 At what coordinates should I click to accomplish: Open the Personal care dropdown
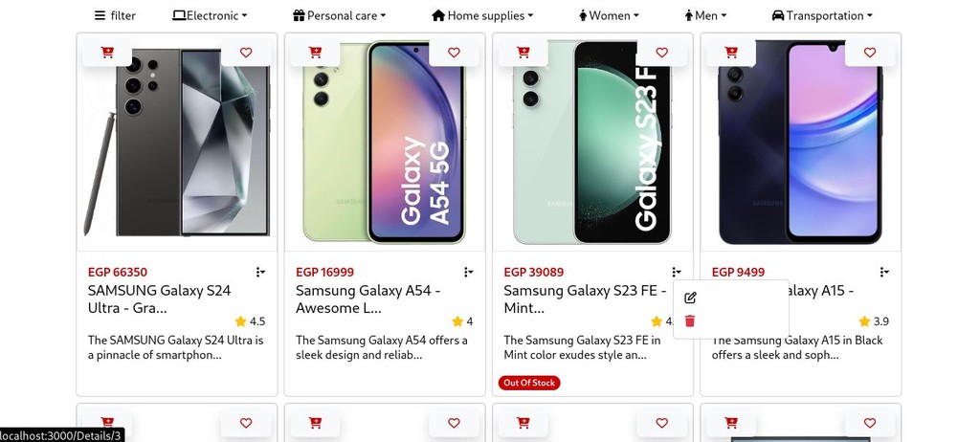(340, 15)
